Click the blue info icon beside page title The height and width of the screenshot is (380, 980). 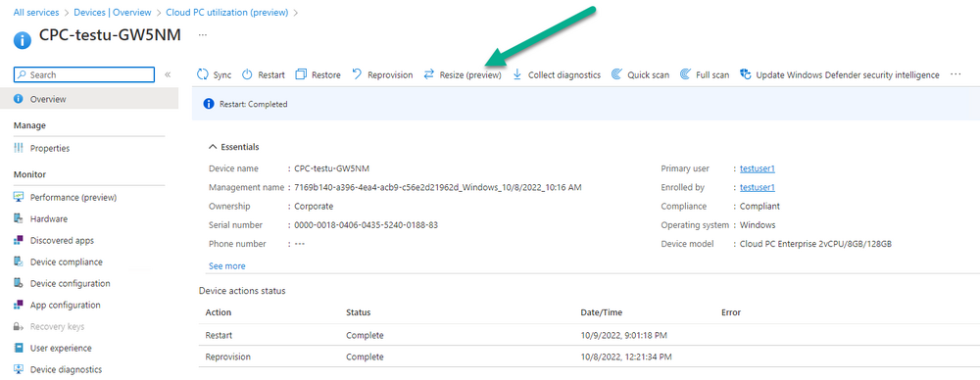pos(22,40)
